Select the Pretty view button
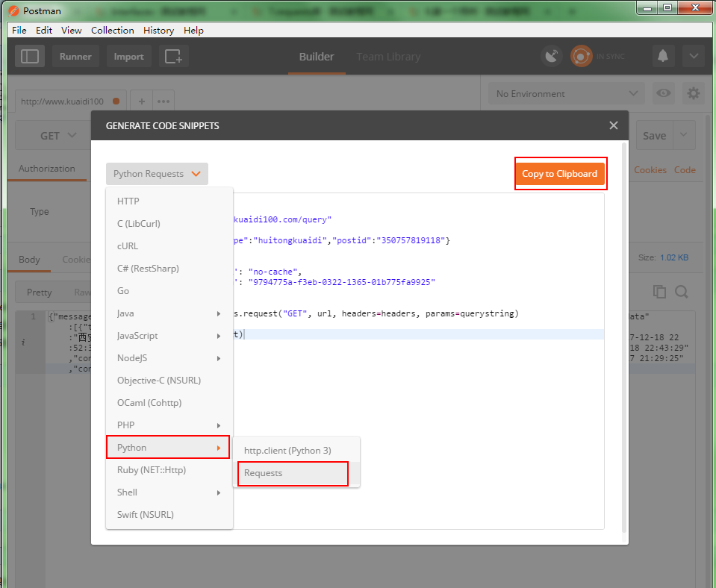The width and height of the screenshot is (716, 588). [40, 293]
